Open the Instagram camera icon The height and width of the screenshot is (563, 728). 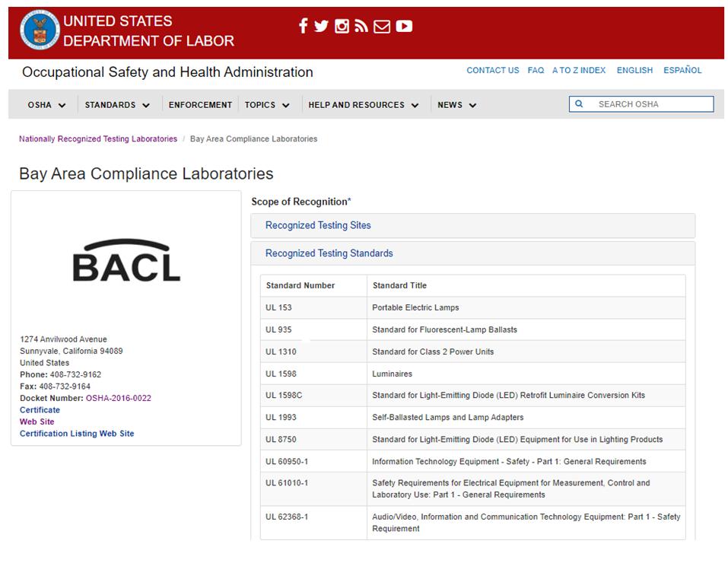342,26
